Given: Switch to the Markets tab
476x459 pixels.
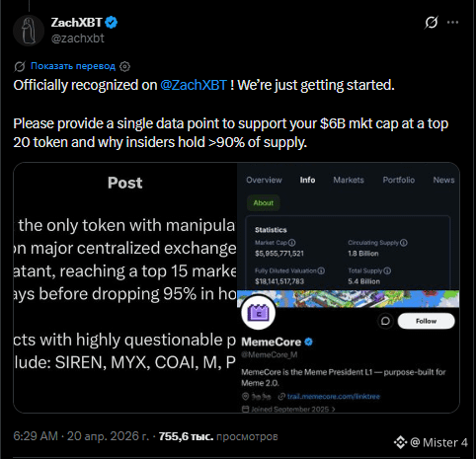Looking at the screenshot, I should pyautogui.click(x=349, y=180).
